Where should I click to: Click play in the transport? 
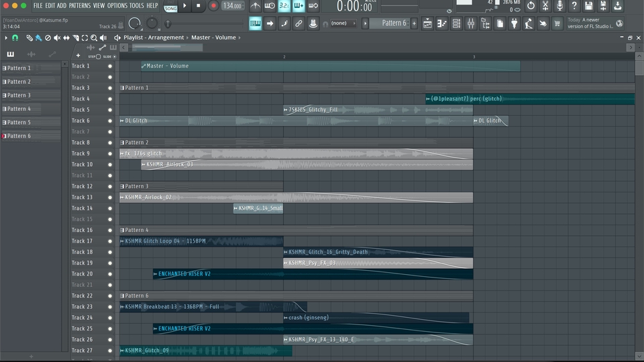pos(184,6)
